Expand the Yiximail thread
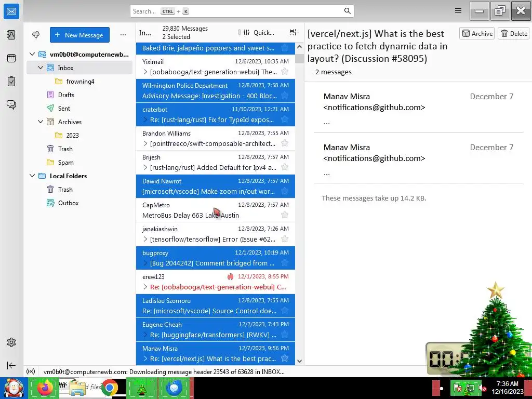Image resolution: width=532 pixels, height=399 pixels. (145, 72)
